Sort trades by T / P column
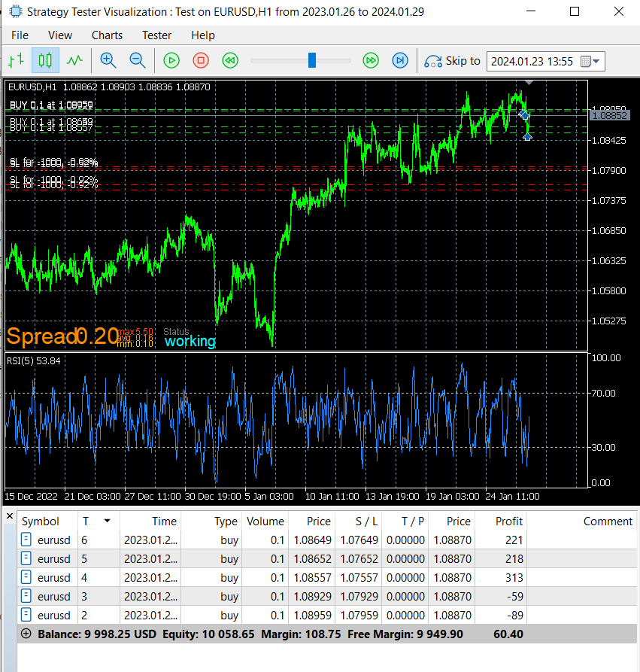This screenshot has width=640, height=672. pyautogui.click(x=405, y=521)
